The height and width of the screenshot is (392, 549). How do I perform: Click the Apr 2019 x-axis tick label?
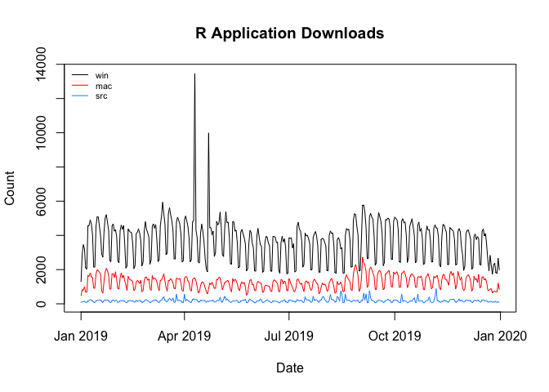click(x=184, y=334)
